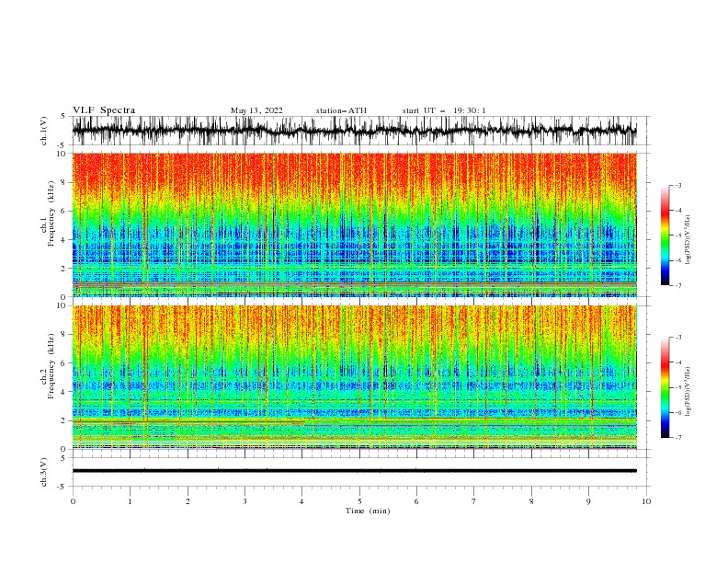Click the "ch.1(V)" axis label
The image size is (728, 563).
point(44,131)
